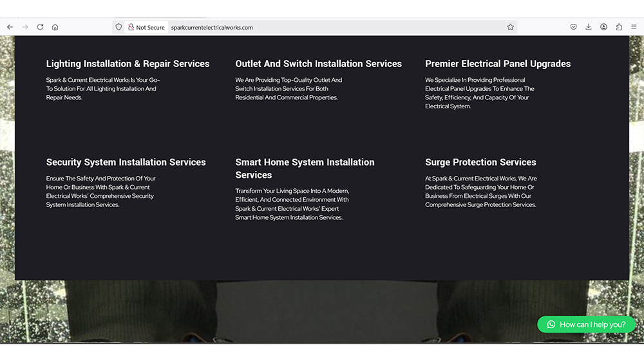
Task: Select Premier Electrical Panel Upgrades heading
Action: pos(498,64)
